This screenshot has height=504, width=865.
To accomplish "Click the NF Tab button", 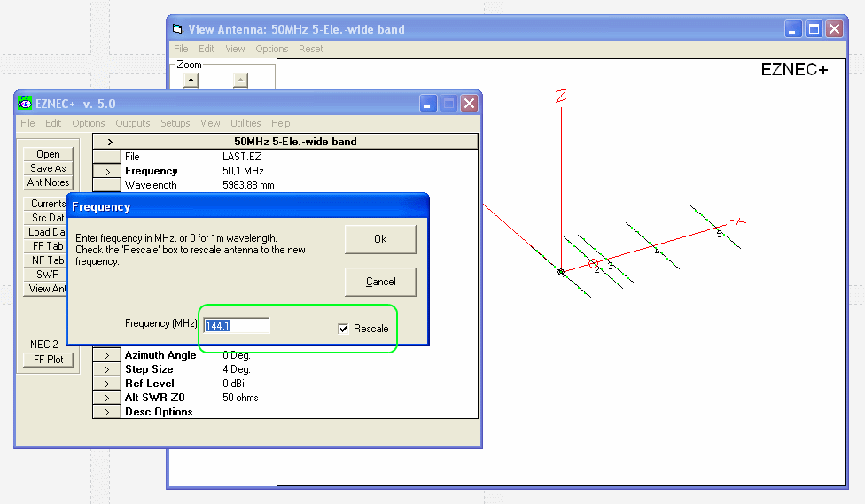I will point(45,260).
